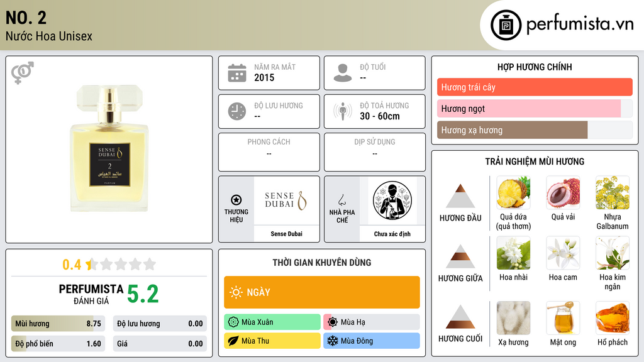The width and height of the screenshot is (644, 362).
Task: Select the Mùa Đông season button
Action: click(372, 341)
